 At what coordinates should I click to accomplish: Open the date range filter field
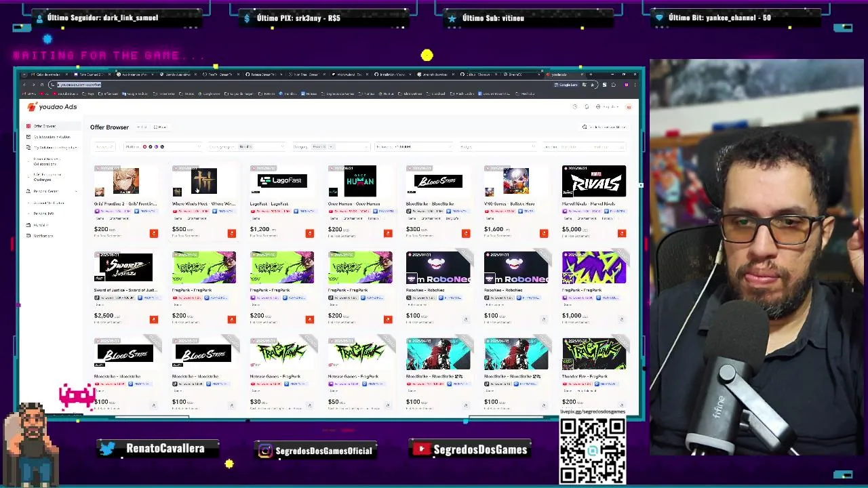pyautogui.click(x=583, y=146)
